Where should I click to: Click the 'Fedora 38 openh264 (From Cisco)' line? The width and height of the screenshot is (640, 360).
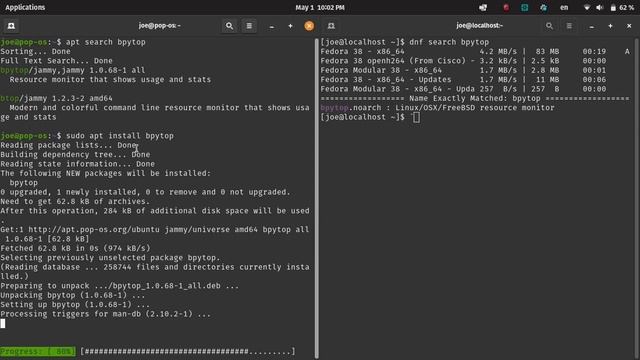click(463, 61)
